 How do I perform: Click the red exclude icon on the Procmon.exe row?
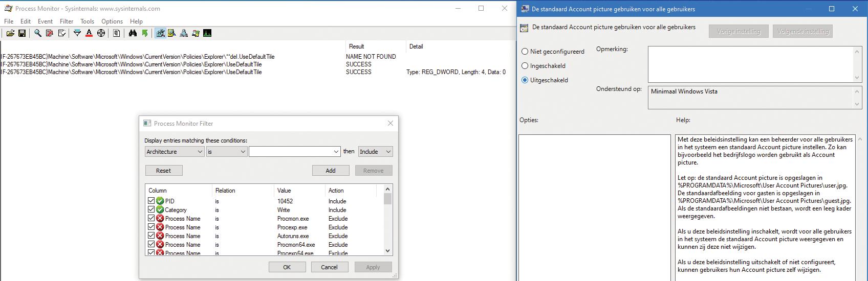(160, 219)
